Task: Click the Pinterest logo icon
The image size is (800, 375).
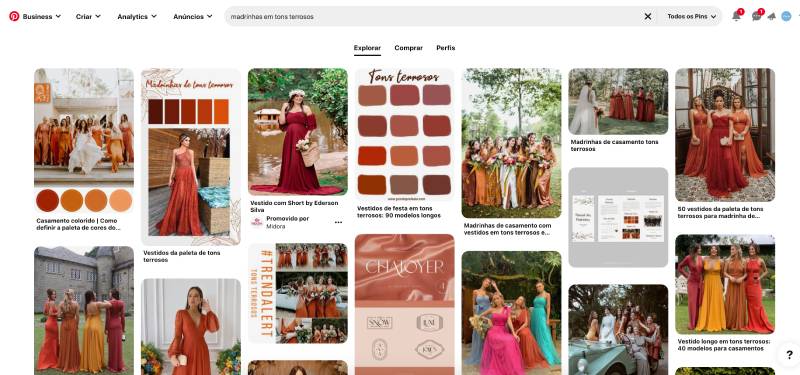Action: click(14, 16)
